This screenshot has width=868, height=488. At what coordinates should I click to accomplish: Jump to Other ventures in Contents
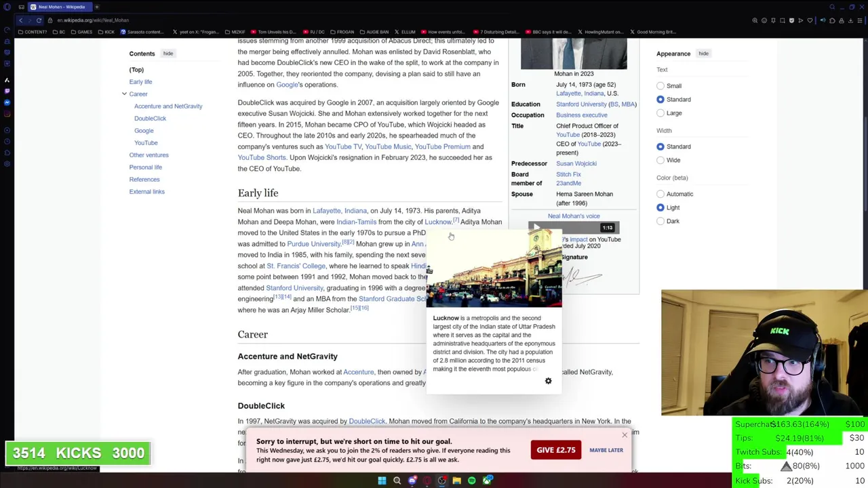tap(149, 155)
